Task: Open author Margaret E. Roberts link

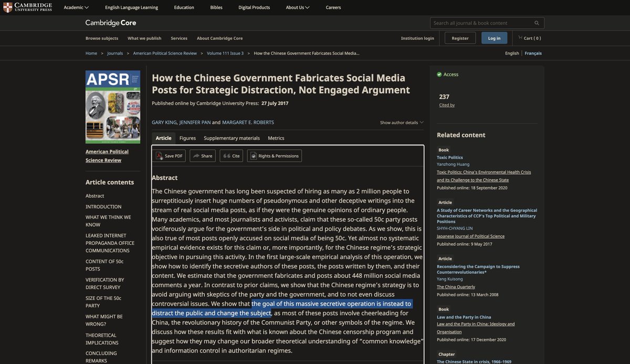Action: pos(248,122)
